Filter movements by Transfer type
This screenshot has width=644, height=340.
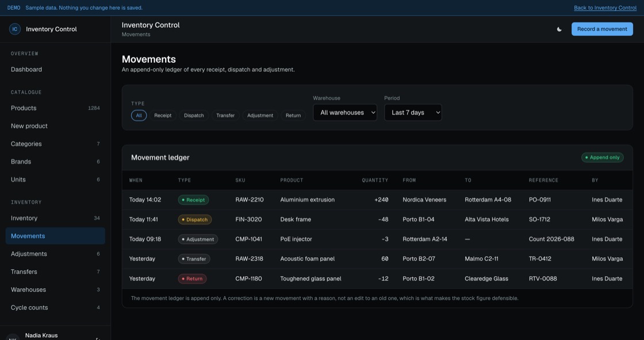[x=225, y=116]
